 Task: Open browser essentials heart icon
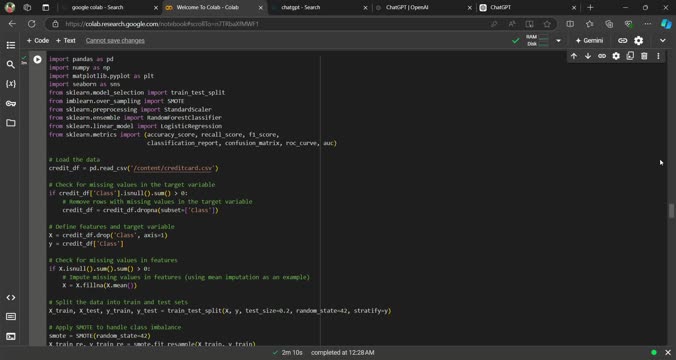click(x=628, y=24)
